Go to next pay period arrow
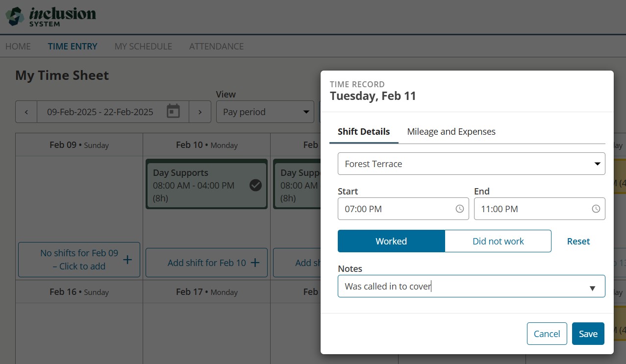The image size is (626, 364). coord(200,112)
